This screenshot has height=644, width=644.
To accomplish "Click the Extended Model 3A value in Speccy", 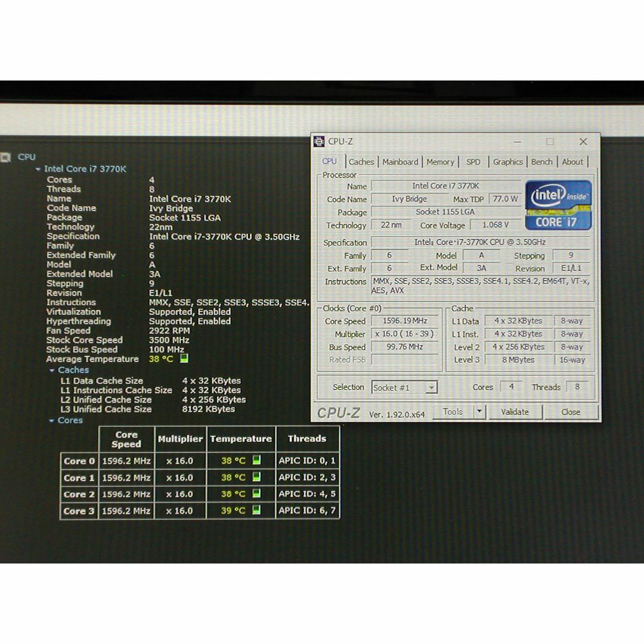I will (155, 274).
